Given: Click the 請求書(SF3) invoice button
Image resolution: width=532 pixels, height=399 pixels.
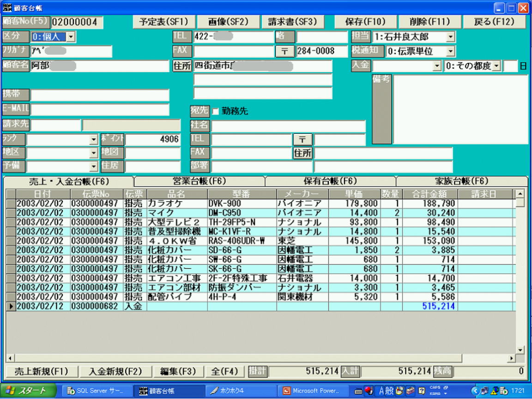Looking at the screenshot, I should (x=293, y=22).
